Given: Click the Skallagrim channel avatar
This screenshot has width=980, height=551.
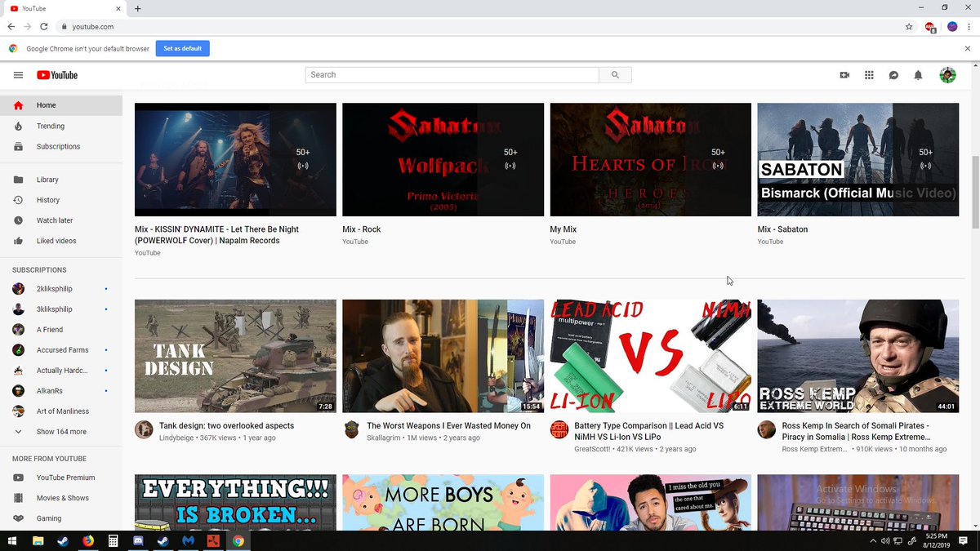Looking at the screenshot, I should 351,429.
